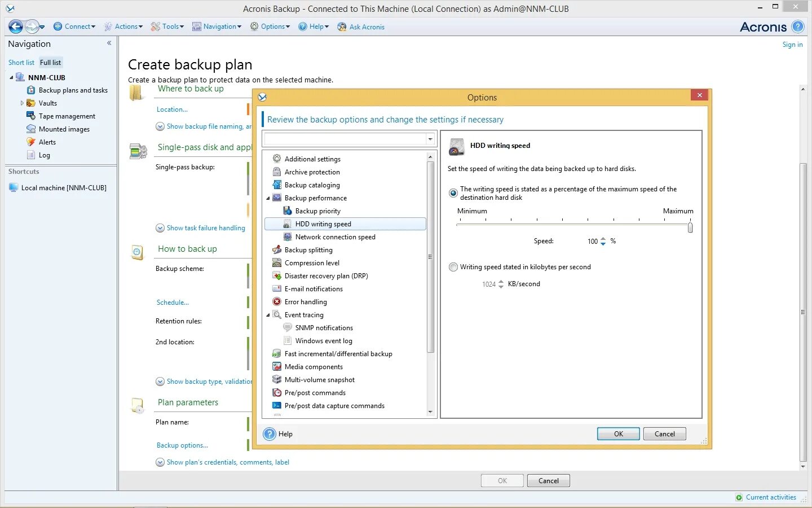The width and height of the screenshot is (812, 508).
Task: Click the Archive protection lock icon
Action: point(277,172)
